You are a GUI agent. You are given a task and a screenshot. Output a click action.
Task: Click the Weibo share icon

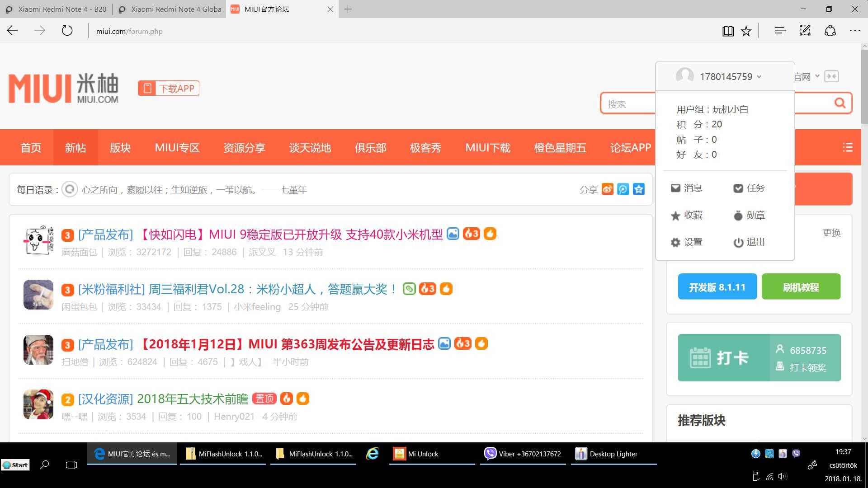(608, 189)
